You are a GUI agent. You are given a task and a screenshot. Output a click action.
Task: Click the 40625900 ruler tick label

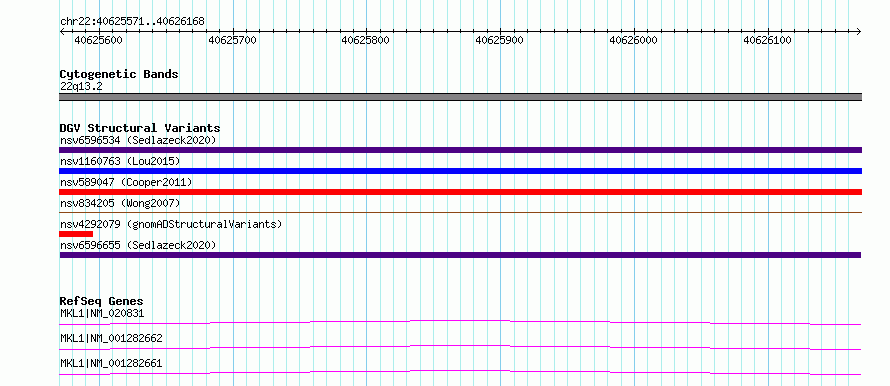pyautogui.click(x=499, y=40)
